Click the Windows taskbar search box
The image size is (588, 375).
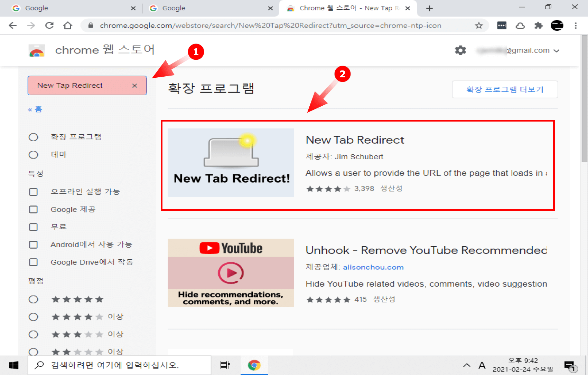(x=120, y=365)
